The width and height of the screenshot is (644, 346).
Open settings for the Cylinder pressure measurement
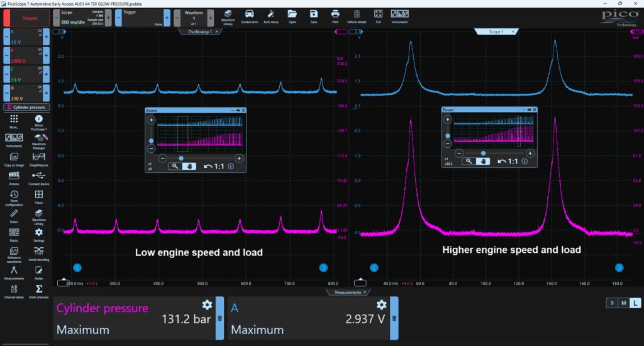pyautogui.click(x=207, y=304)
